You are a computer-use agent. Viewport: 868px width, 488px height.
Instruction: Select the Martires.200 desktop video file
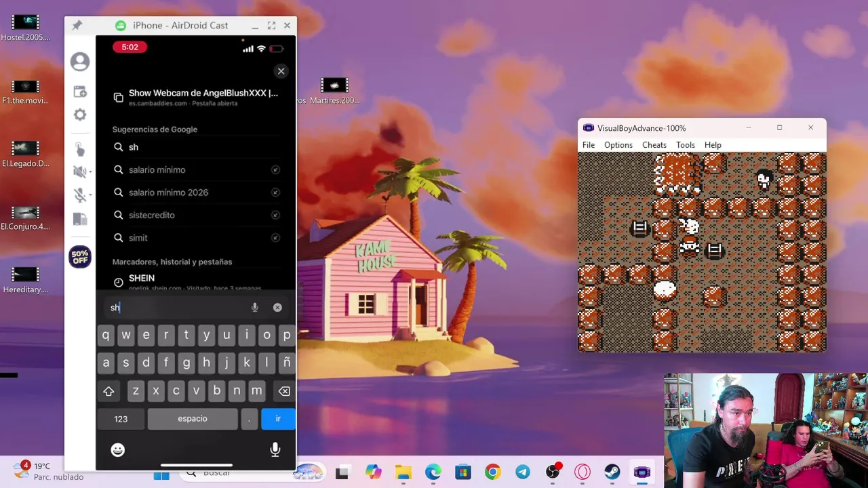tap(334, 91)
